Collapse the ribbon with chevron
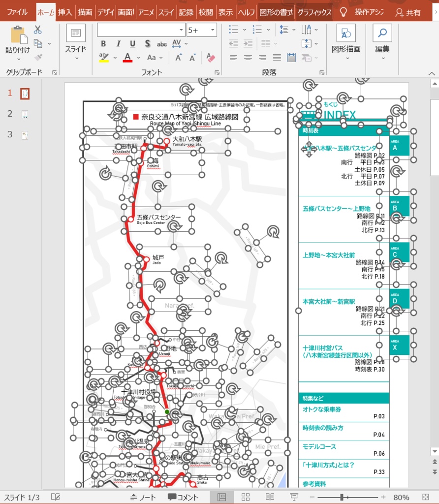The image size is (439, 504). (432, 74)
